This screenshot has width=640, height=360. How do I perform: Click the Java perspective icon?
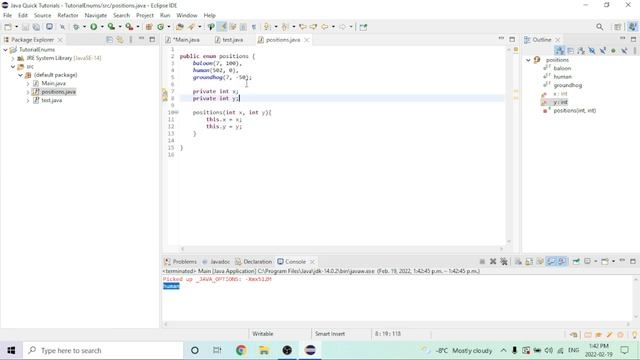632,27
